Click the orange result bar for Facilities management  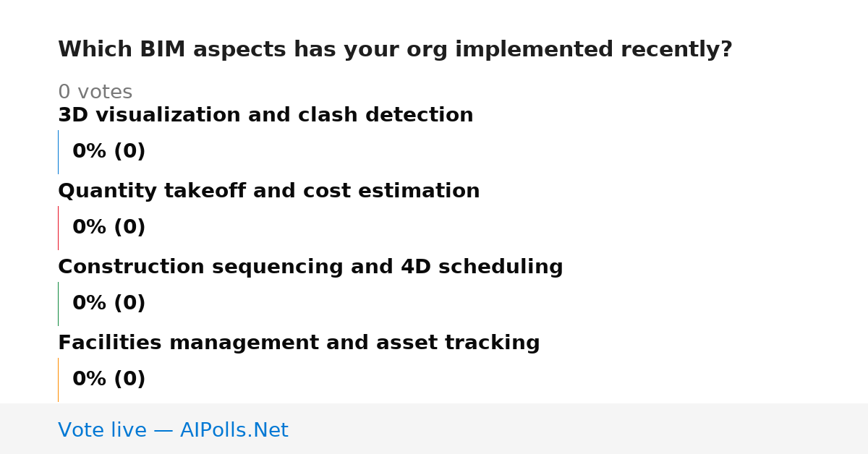click(x=58, y=380)
